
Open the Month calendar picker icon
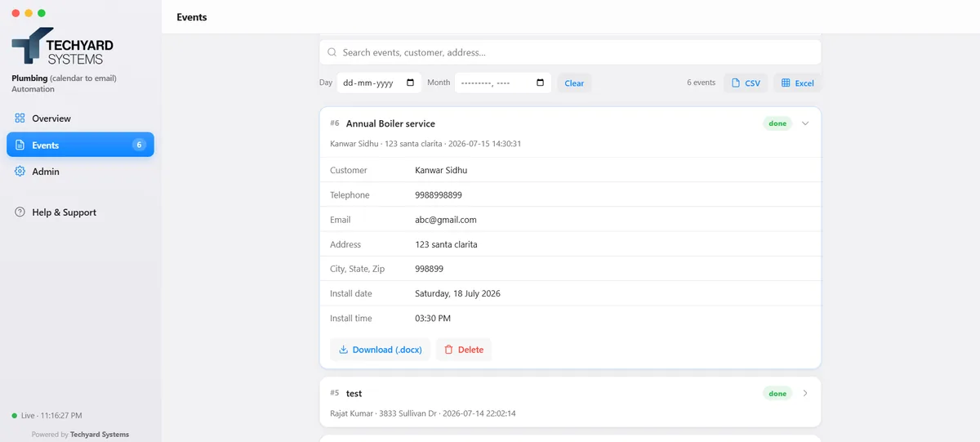(x=540, y=83)
